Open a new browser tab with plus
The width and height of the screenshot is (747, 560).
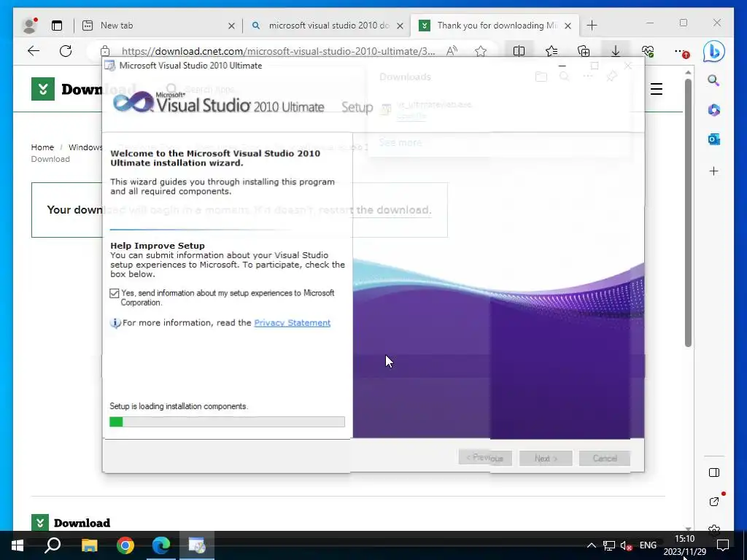pos(592,26)
